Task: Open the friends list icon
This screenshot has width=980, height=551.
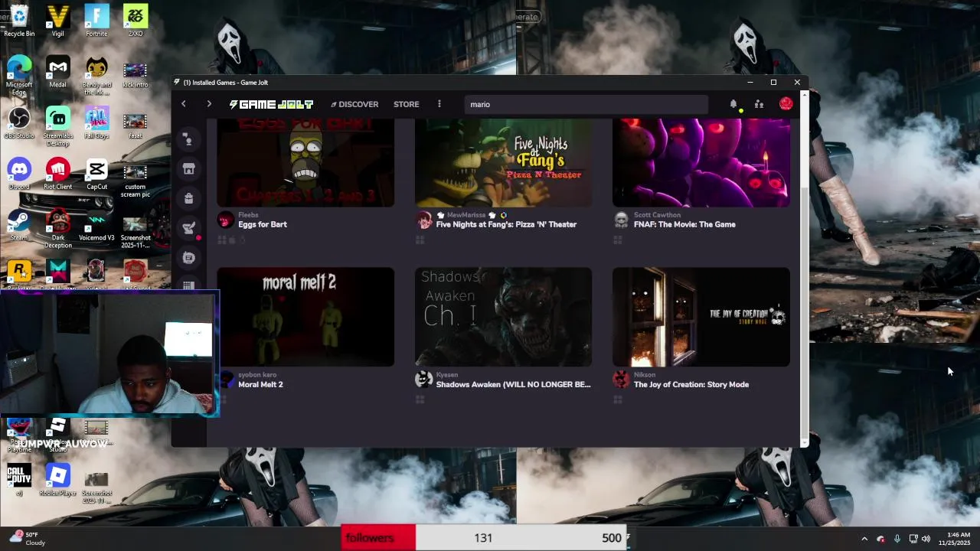Action: click(x=759, y=104)
